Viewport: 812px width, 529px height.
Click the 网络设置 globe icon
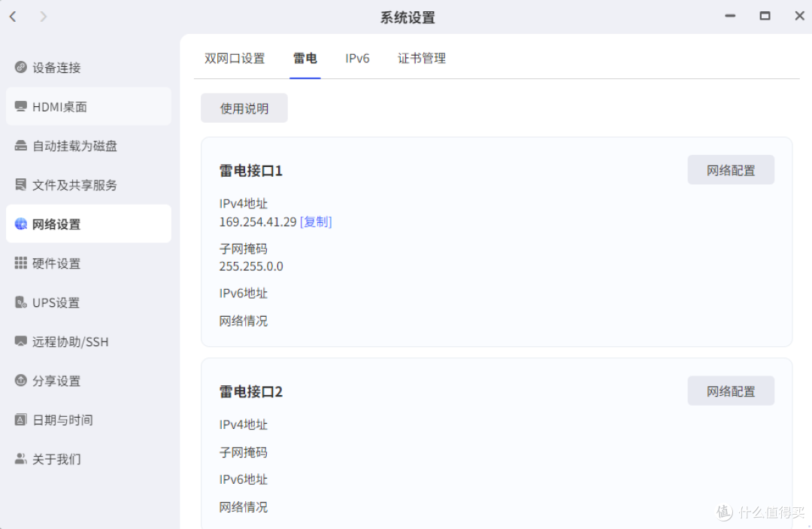tap(21, 223)
